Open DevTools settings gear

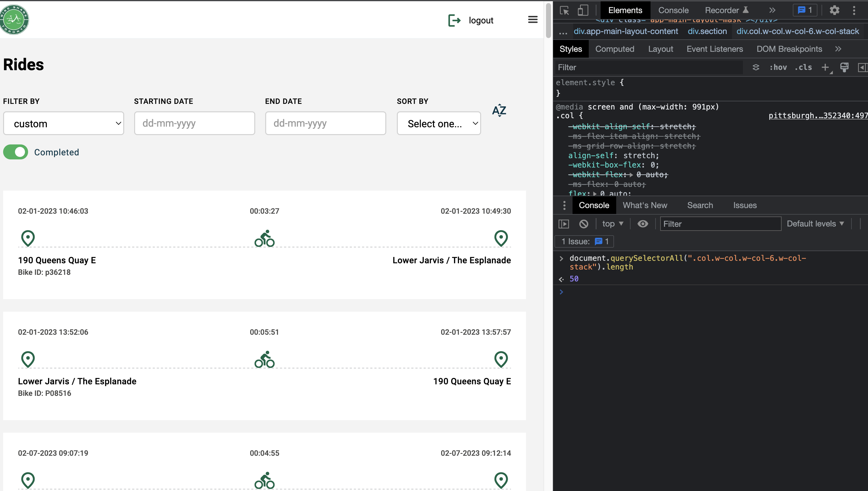point(834,10)
